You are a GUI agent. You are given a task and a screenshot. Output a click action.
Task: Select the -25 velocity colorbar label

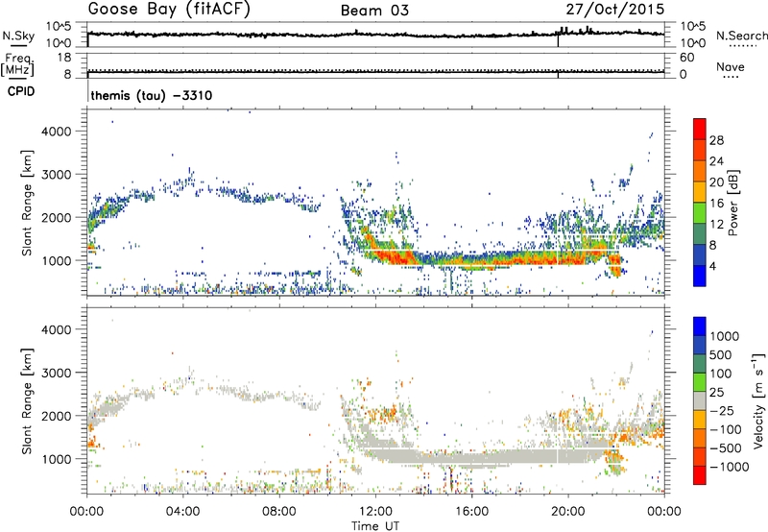pos(722,411)
